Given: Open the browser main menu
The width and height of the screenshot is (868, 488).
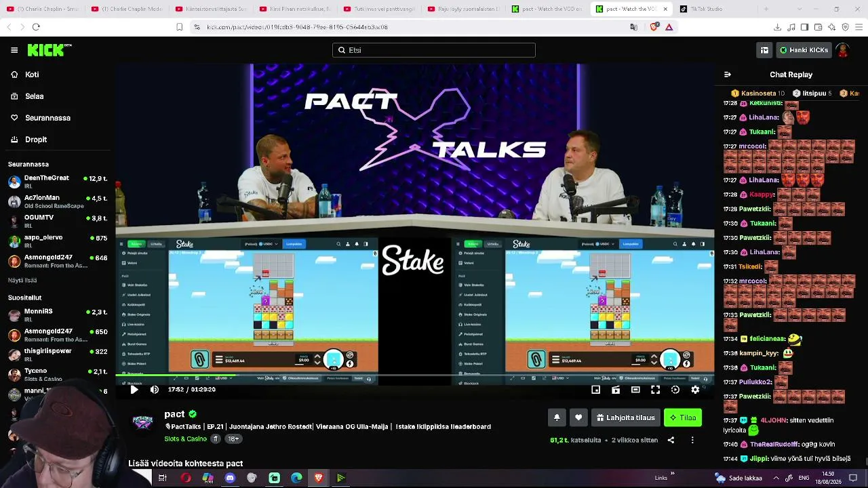Looking at the screenshot, I should (859, 27).
